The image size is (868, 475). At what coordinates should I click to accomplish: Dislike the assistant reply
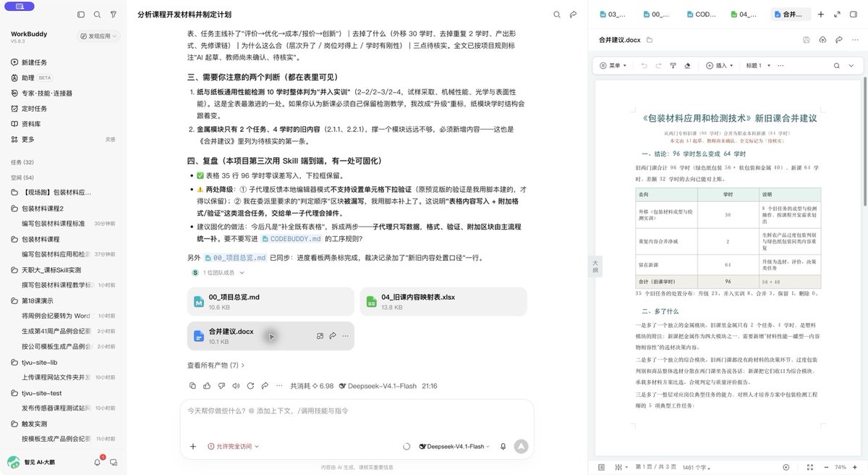coord(221,386)
